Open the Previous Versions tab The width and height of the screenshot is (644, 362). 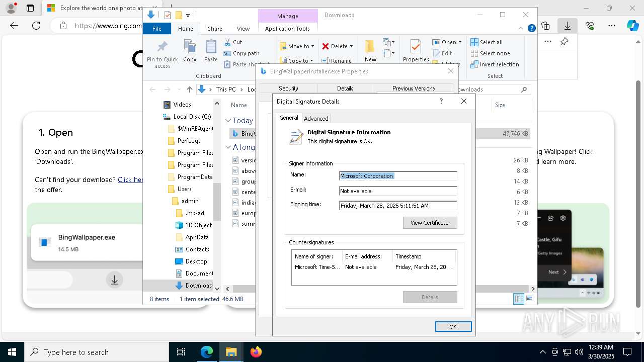pos(414,88)
